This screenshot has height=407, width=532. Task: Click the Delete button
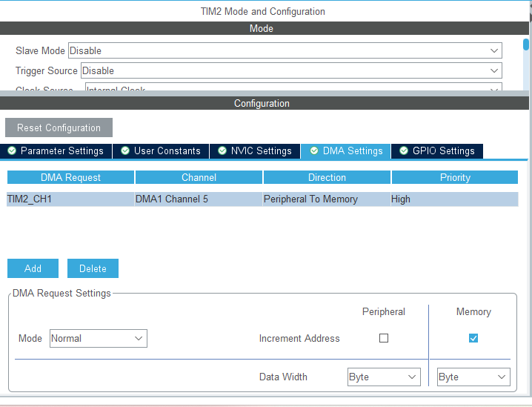coord(93,268)
